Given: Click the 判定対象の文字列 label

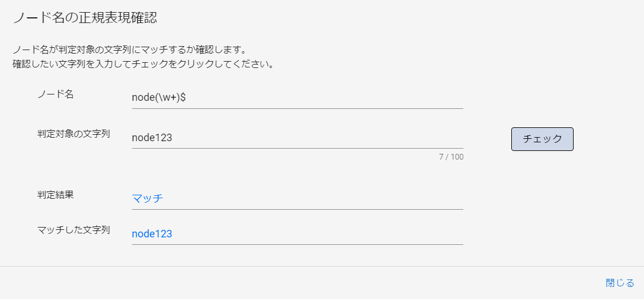Looking at the screenshot, I should [x=73, y=134].
